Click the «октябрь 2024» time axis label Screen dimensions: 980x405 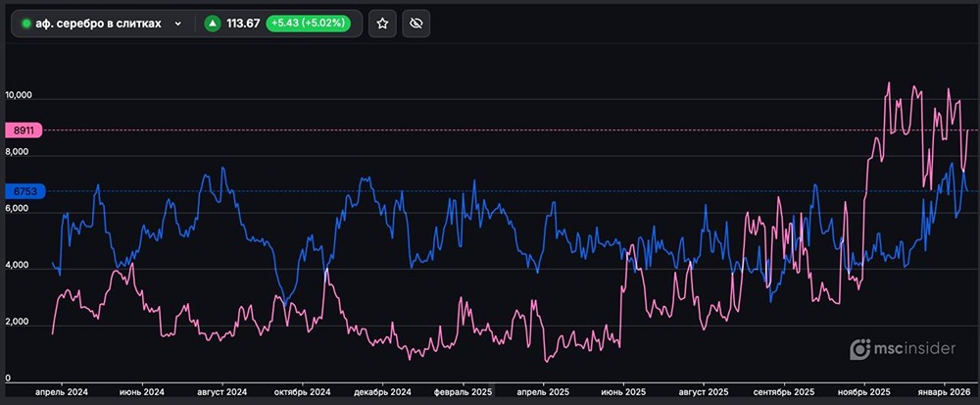[x=303, y=391]
